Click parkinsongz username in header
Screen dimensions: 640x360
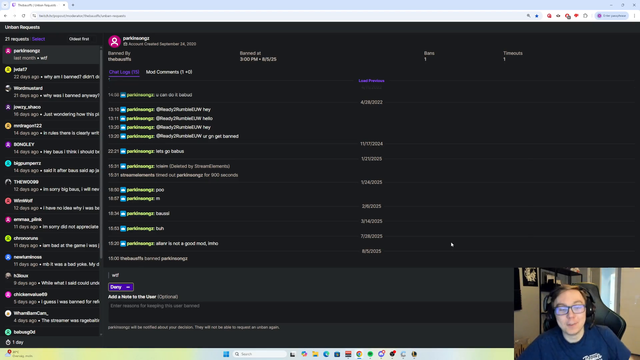(x=136, y=38)
